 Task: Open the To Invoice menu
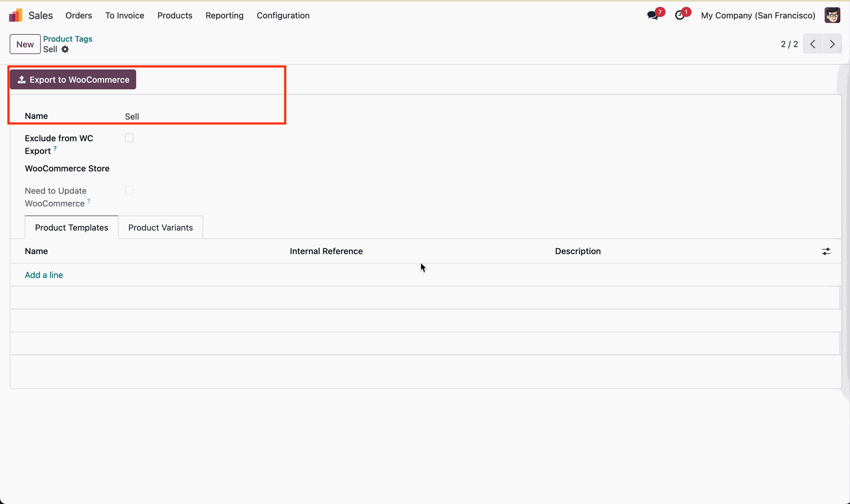click(125, 15)
